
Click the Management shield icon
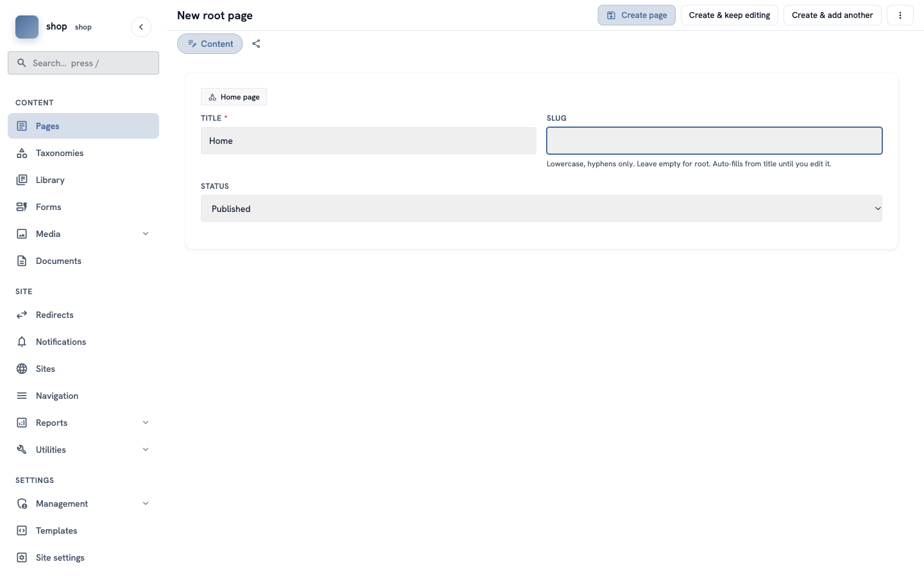pos(22,504)
